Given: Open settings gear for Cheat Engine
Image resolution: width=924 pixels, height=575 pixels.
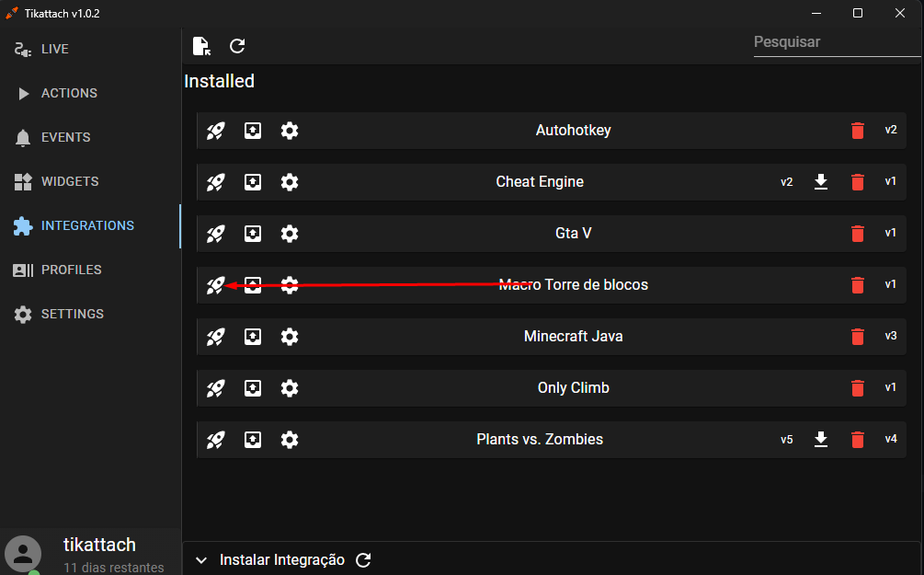Looking at the screenshot, I should 290,181.
